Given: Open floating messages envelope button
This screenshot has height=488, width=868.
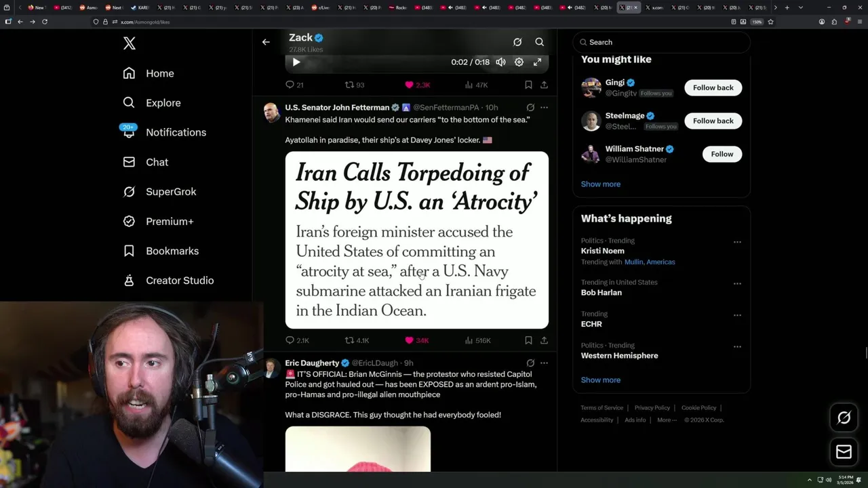Looking at the screenshot, I should tap(844, 452).
